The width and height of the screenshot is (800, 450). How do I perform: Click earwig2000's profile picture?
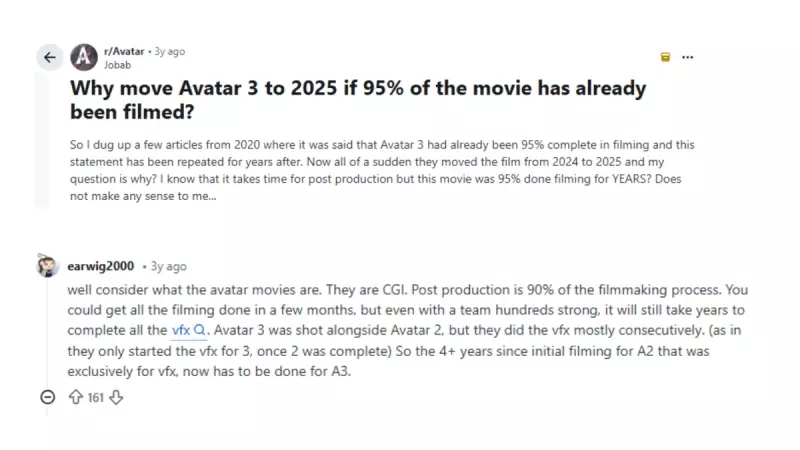coord(48,267)
